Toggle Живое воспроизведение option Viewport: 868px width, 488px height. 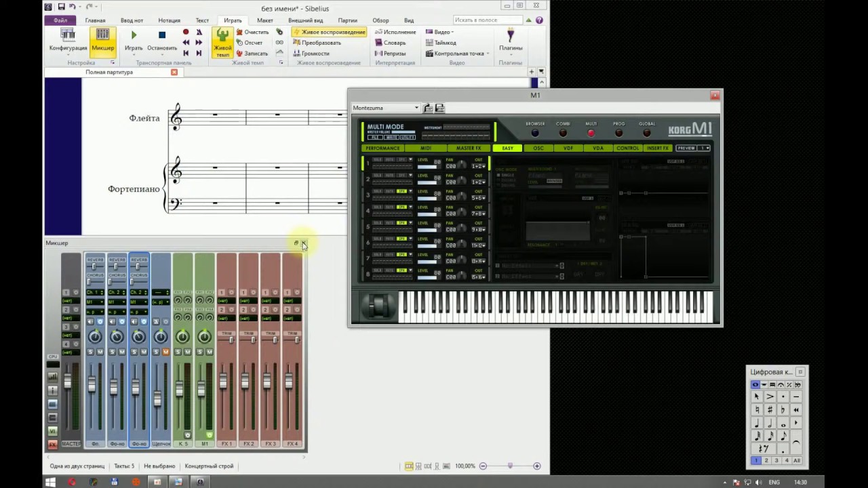point(329,32)
